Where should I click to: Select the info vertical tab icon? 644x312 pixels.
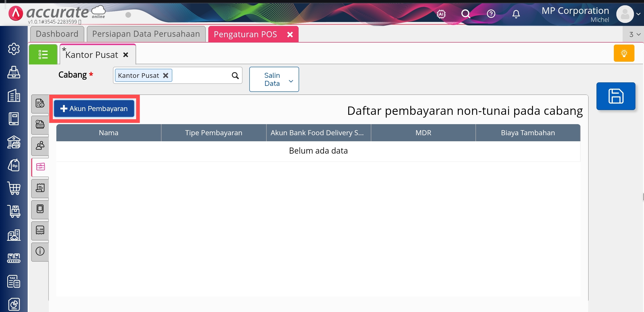(40, 251)
